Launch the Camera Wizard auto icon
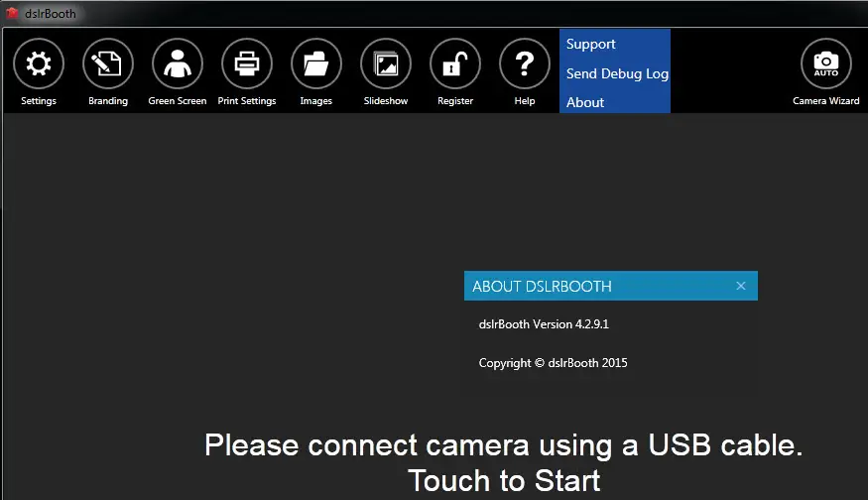The width and height of the screenshot is (868, 500). (x=826, y=63)
